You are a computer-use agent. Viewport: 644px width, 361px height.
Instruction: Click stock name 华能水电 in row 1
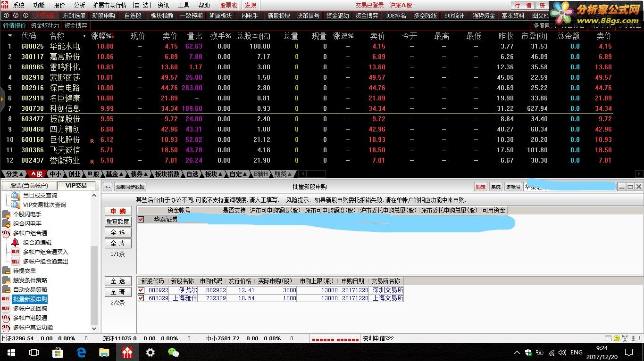pyautogui.click(x=65, y=46)
